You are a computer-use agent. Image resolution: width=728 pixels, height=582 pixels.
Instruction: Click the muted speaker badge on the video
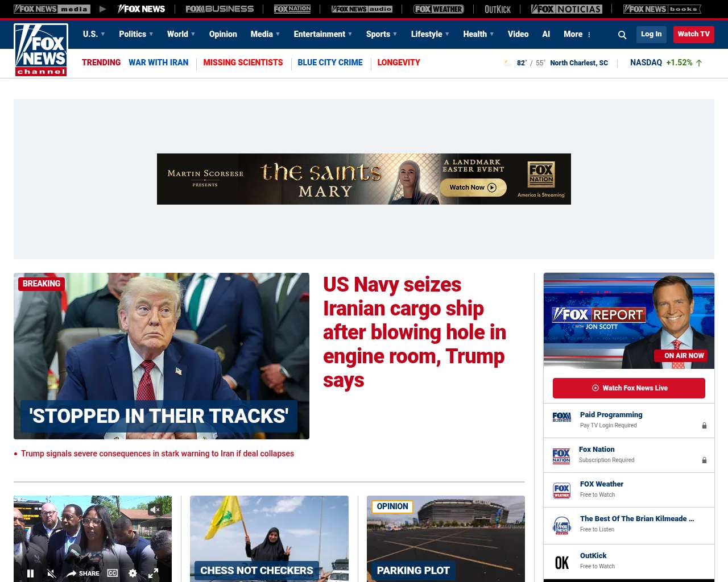tap(155, 510)
